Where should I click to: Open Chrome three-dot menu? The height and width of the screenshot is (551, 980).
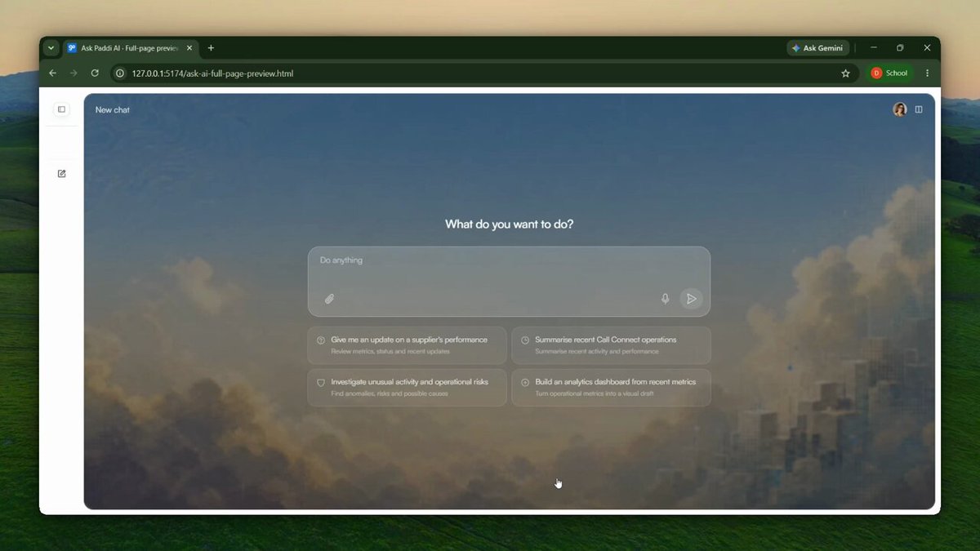(927, 73)
